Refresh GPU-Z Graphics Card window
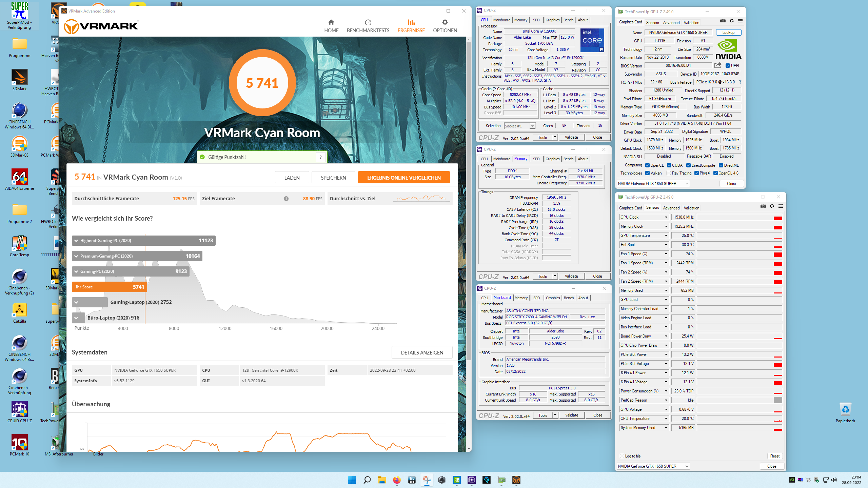The height and width of the screenshot is (488, 868). pyautogui.click(x=731, y=21)
